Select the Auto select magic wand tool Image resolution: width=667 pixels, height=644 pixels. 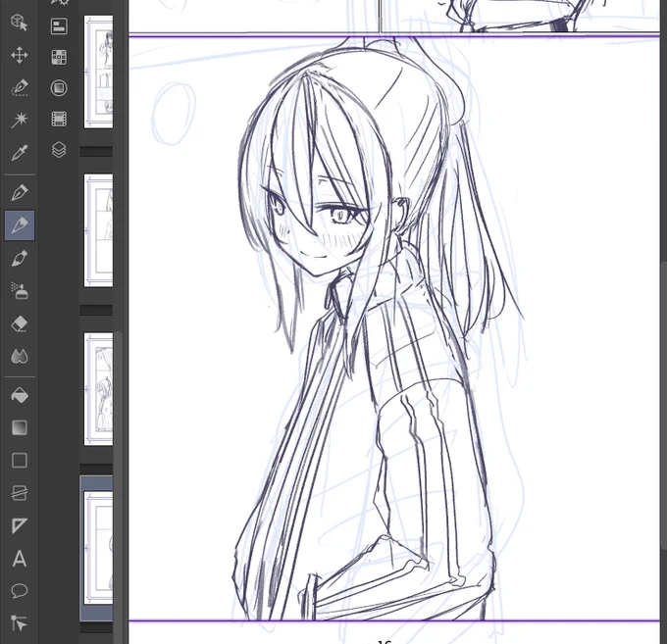coord(20,120)
